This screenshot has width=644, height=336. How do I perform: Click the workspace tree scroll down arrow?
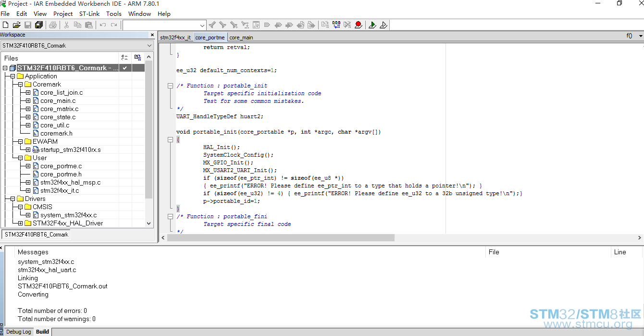pyautogui.click(x=149, y=224)
